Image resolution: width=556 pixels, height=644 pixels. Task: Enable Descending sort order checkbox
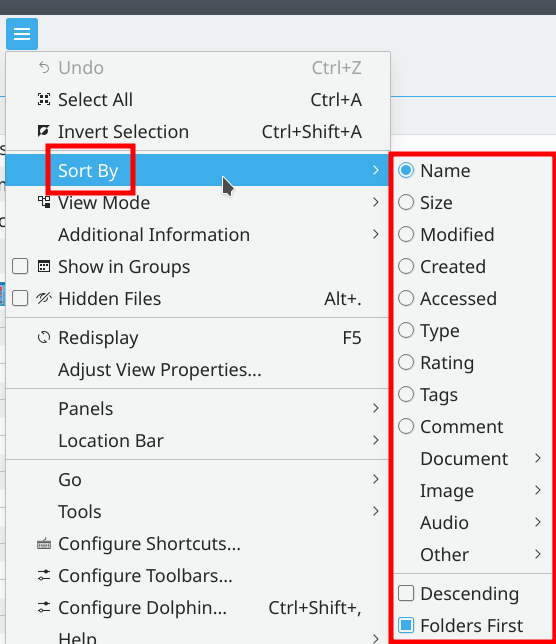[406, 593]
